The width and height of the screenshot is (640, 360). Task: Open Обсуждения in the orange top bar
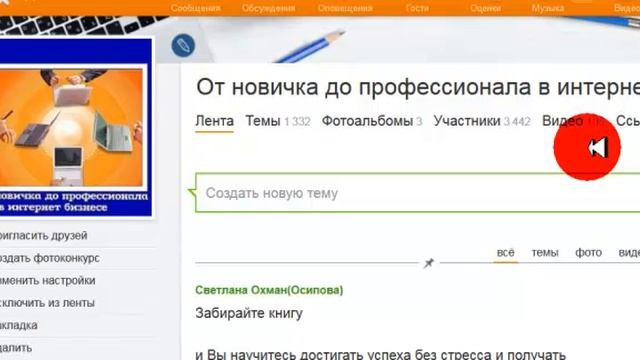(268, 8)
